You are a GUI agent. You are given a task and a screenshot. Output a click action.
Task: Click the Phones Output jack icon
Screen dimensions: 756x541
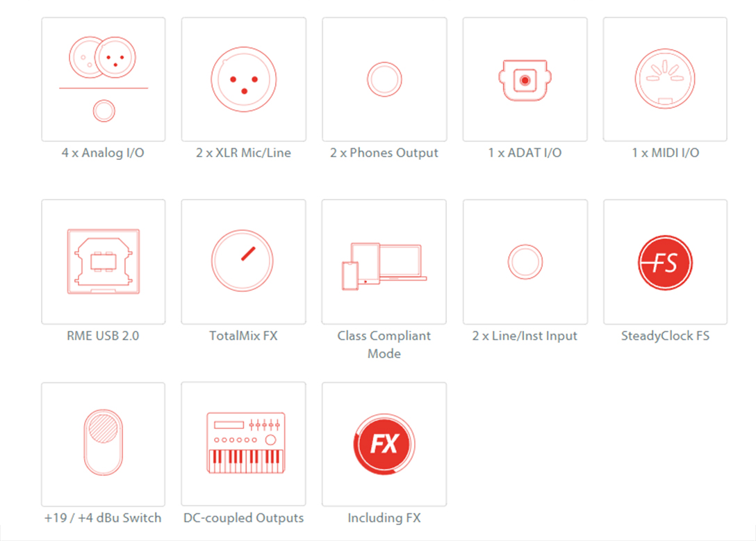coord(384,79)
